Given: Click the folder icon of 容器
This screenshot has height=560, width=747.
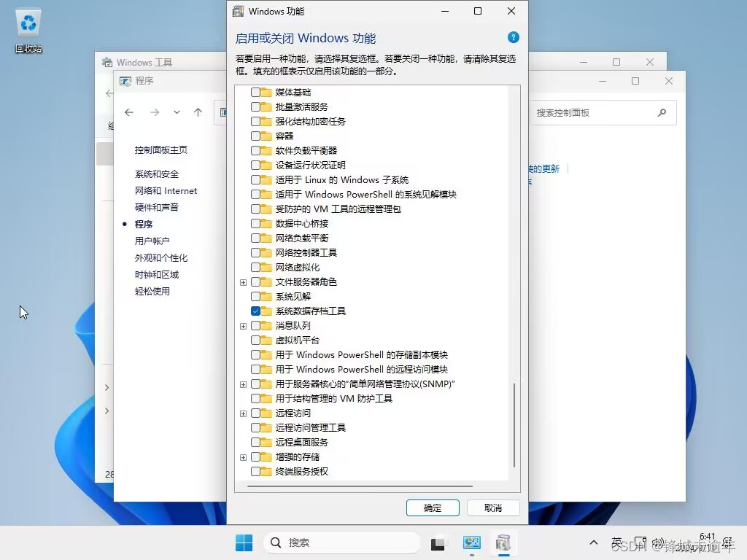Looking at the screenshot, I should click(x=266, y=136).
